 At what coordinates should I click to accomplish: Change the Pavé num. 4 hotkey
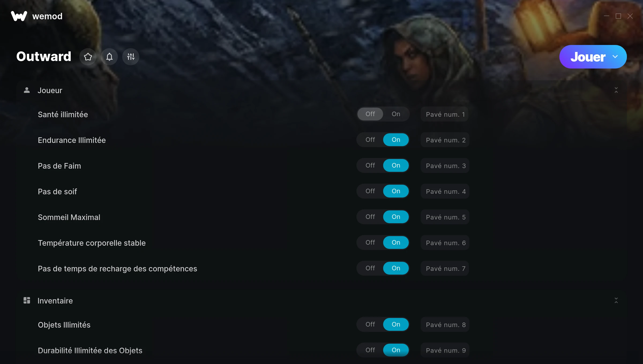click(445, 191)
